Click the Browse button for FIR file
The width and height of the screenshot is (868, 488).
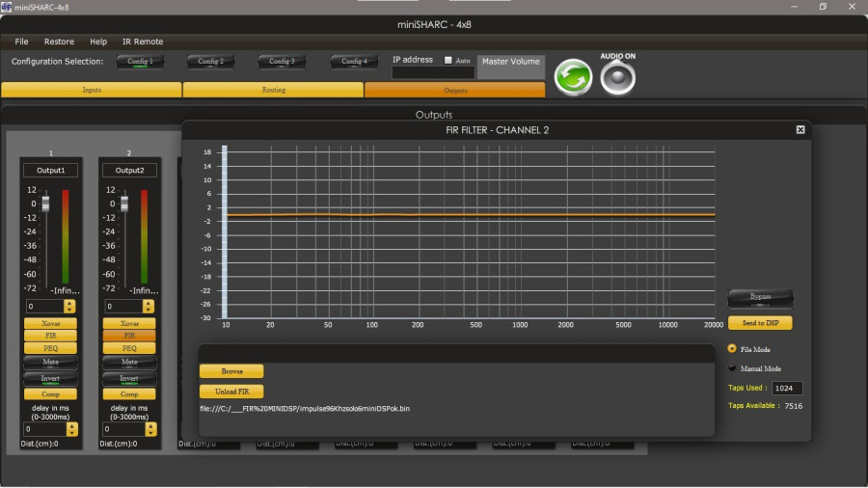click(231, 371)
